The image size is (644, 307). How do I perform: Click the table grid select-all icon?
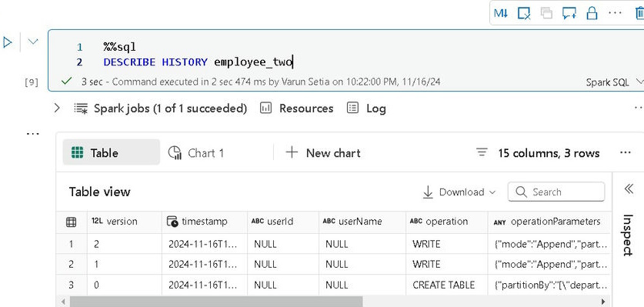71,222
